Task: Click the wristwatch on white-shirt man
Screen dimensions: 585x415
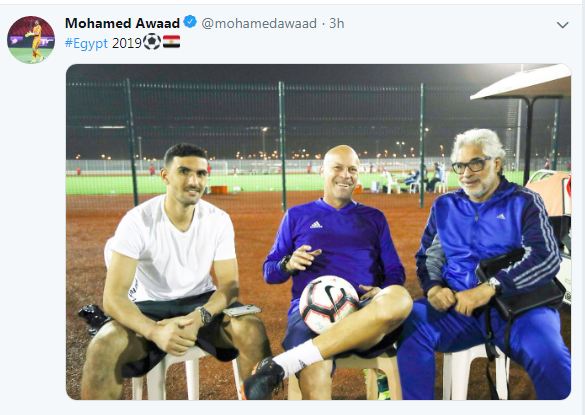Action: pos(204,315)
